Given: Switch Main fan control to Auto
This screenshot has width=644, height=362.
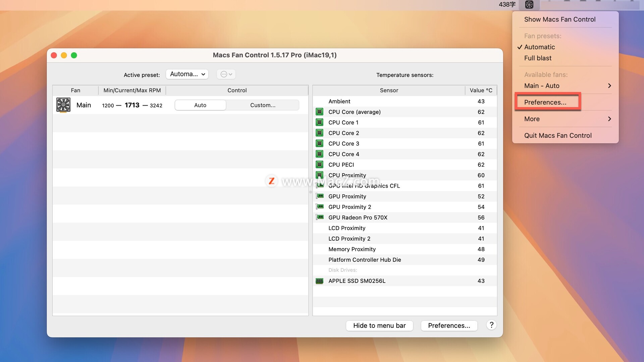Looking at the screenshot, I should [x=200, y=105].
